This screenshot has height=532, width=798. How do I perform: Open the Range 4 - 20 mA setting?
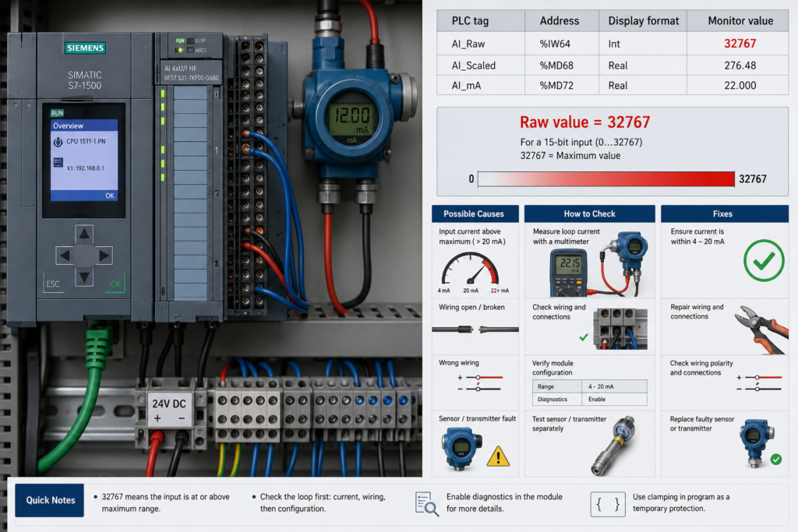click(x=590, y=386)
